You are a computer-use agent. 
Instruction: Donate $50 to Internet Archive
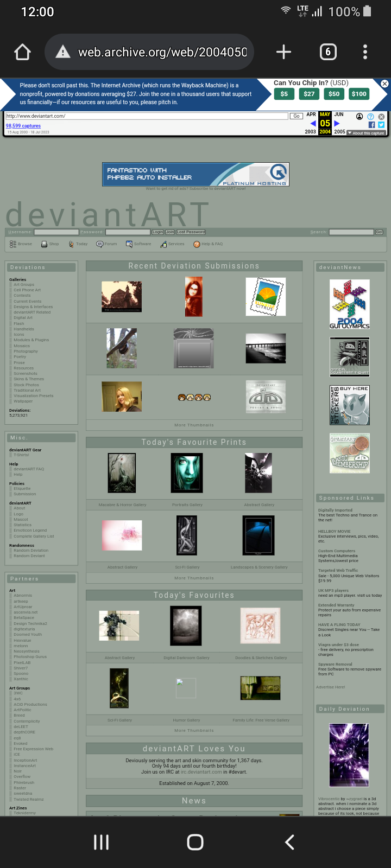coord(334,94)
